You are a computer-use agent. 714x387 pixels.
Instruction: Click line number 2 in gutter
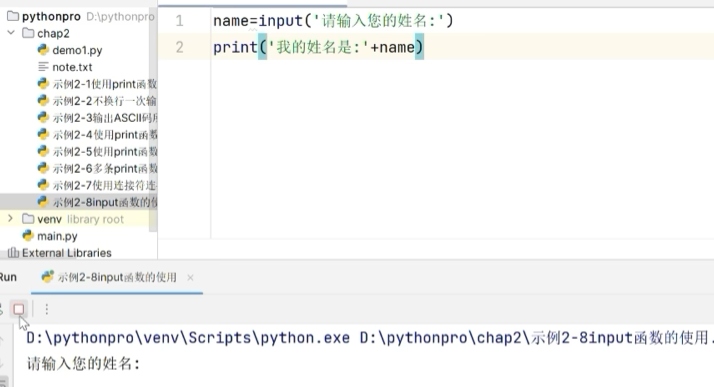179,47
